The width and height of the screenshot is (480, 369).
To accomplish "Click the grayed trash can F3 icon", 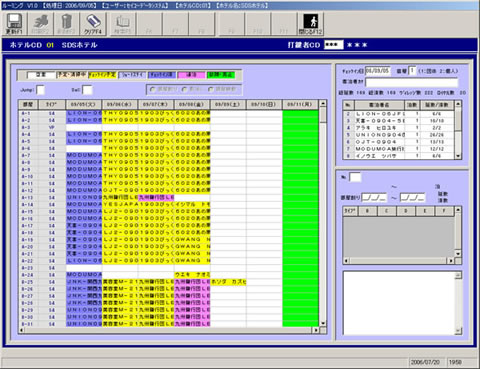I will [x=67, y=24].
